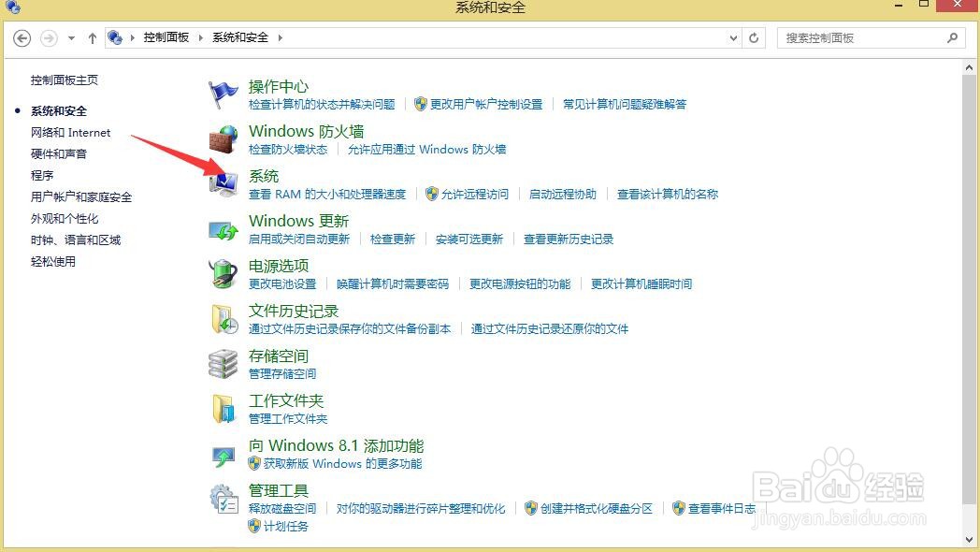
Task: Open the System computer monitor icon
Action: point(223,184)
